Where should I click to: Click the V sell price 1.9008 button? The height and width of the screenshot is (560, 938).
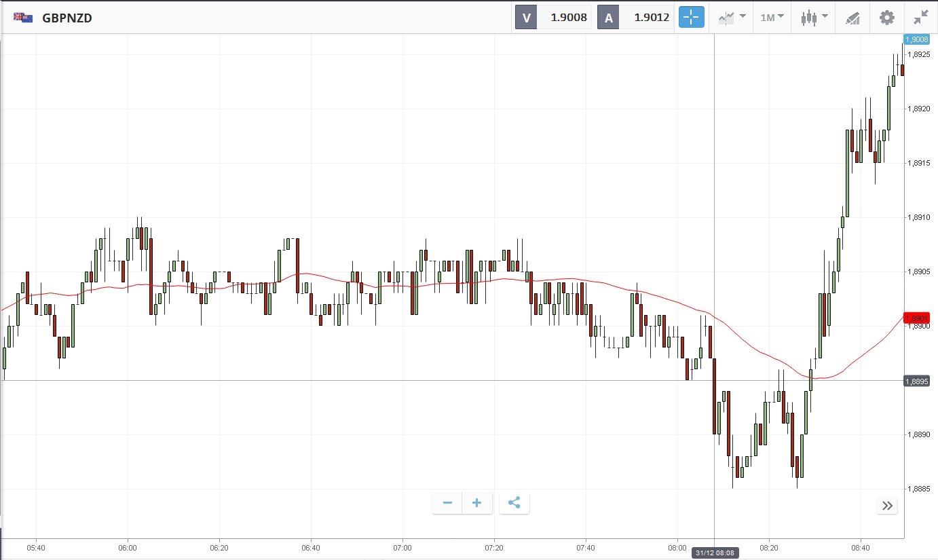554,18
